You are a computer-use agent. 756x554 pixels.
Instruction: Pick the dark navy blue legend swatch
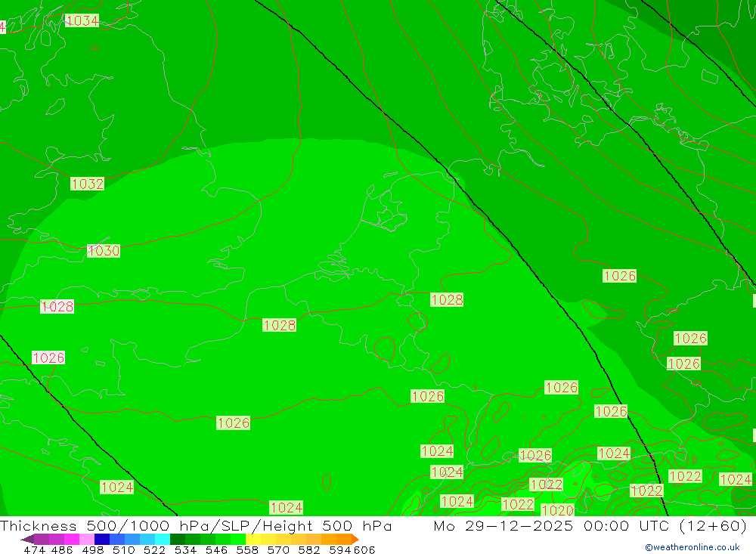(101, 539)
